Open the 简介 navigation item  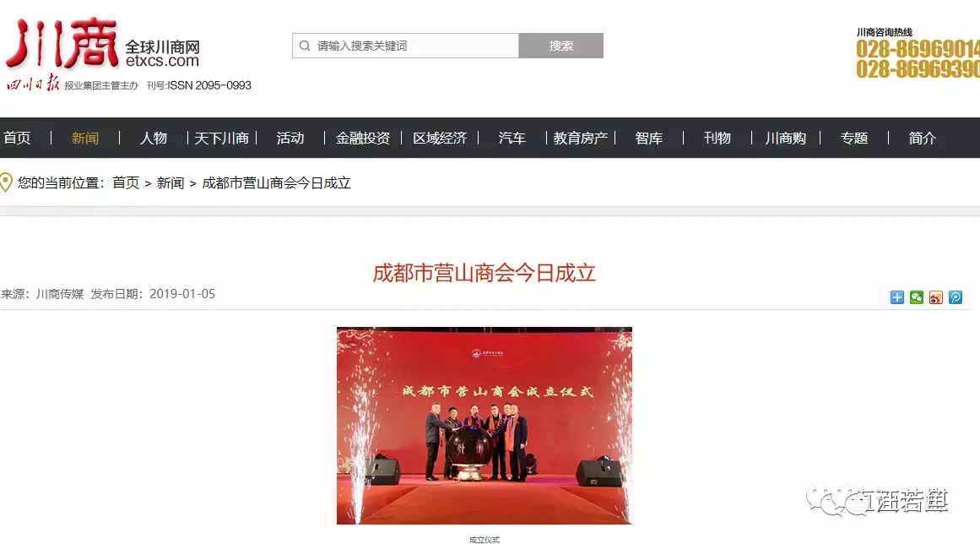tap(922, 139)
